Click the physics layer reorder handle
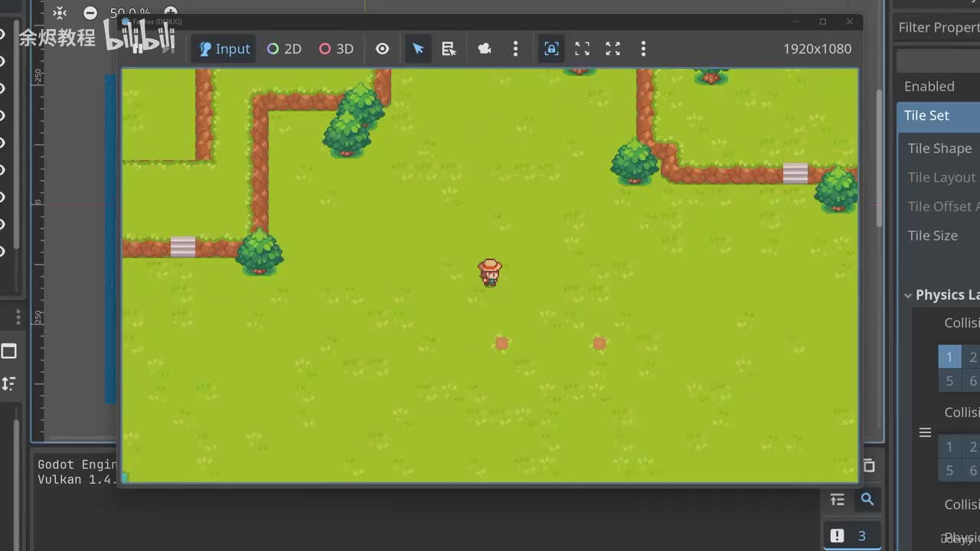The width and height of the screenshot is (980, 551). (x=925, y=433)
